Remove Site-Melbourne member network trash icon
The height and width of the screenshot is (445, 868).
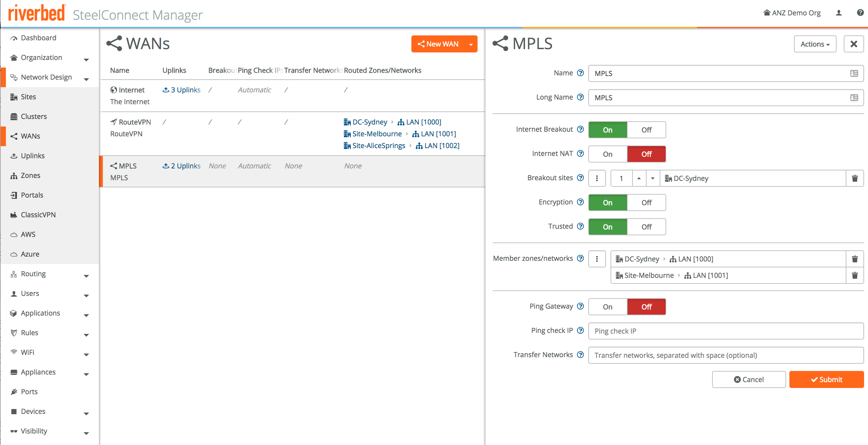point(855,276)
